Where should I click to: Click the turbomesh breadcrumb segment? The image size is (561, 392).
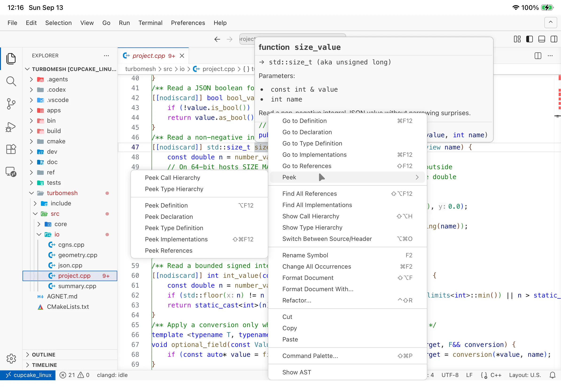tap(140, 69)
